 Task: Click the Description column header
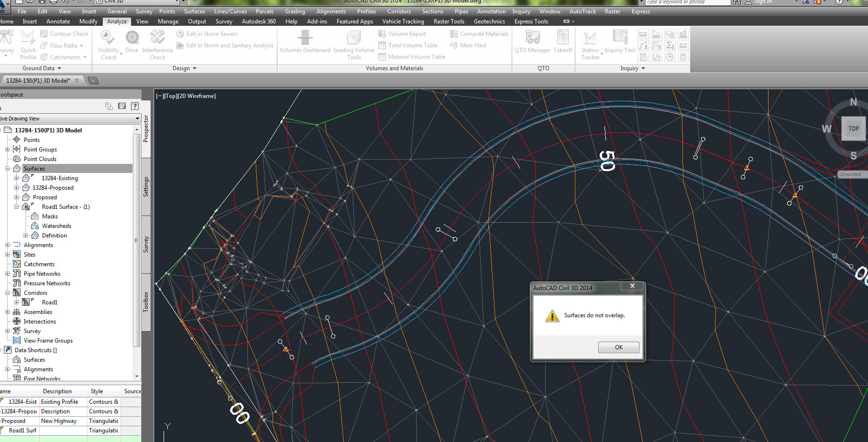tap(63, 391)
